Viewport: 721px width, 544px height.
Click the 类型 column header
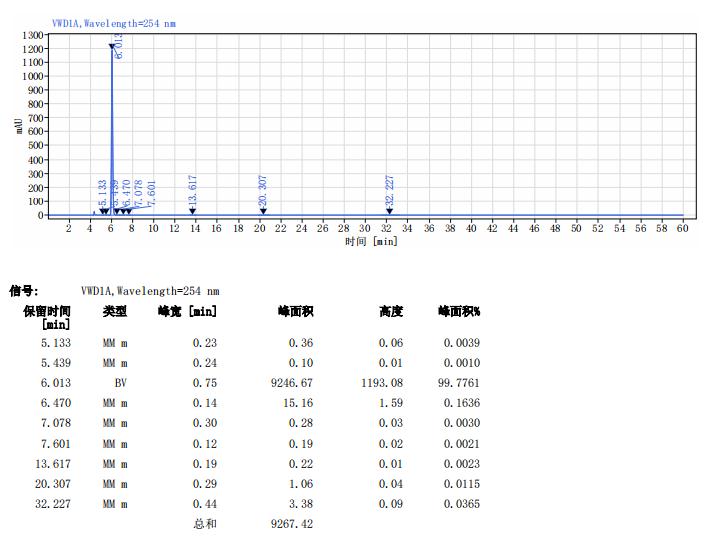click(115, 311)
